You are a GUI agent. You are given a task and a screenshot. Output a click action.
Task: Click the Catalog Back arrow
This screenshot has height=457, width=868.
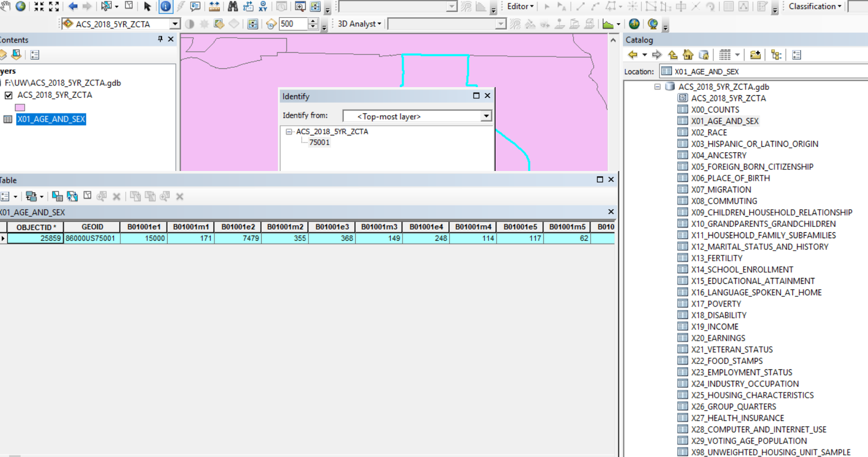(633, 54)
